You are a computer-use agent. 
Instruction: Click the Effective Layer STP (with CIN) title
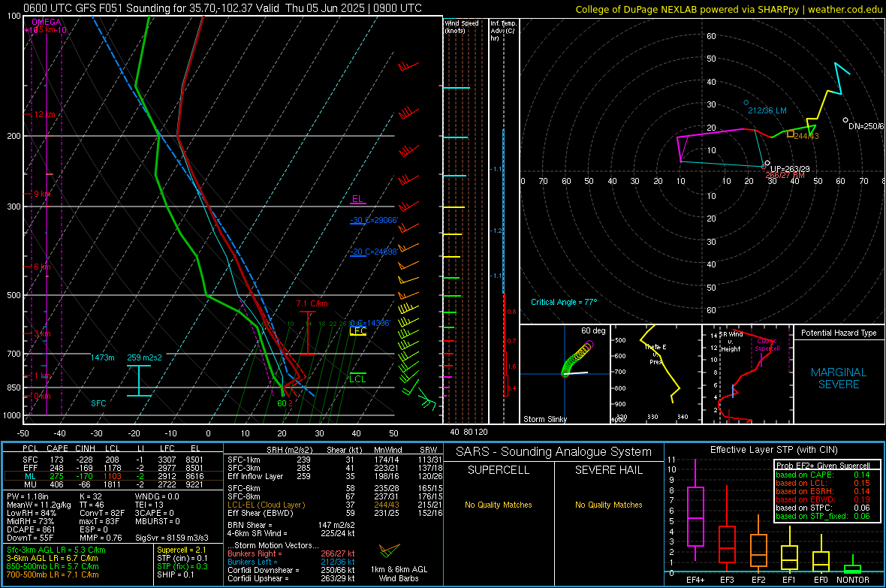click(773, 450)
